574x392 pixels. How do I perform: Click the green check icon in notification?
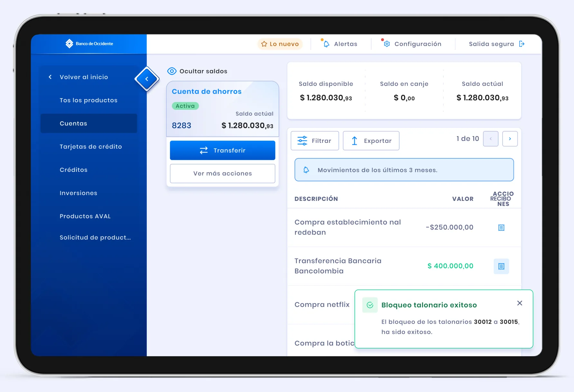(x=370, y=305)
